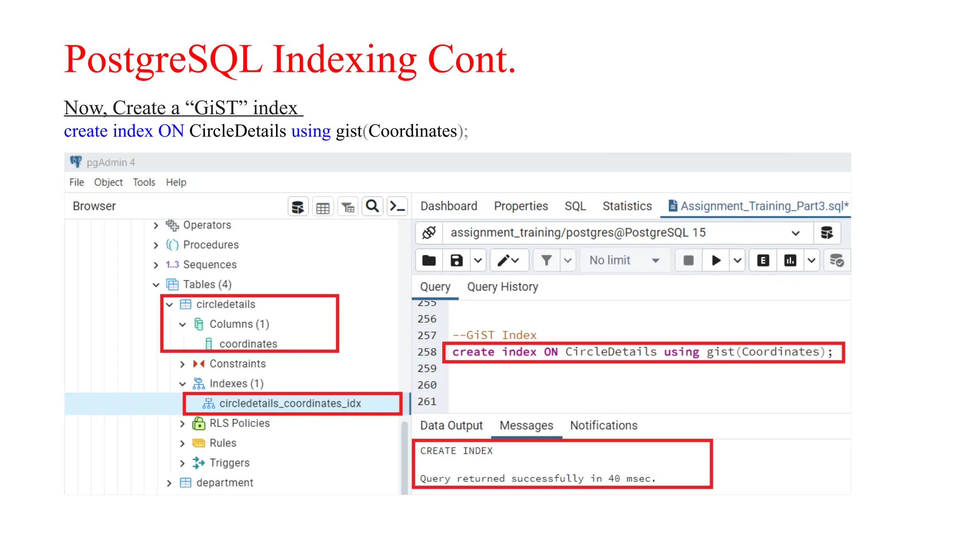Switch to the Data Output tab

(451, 426)
